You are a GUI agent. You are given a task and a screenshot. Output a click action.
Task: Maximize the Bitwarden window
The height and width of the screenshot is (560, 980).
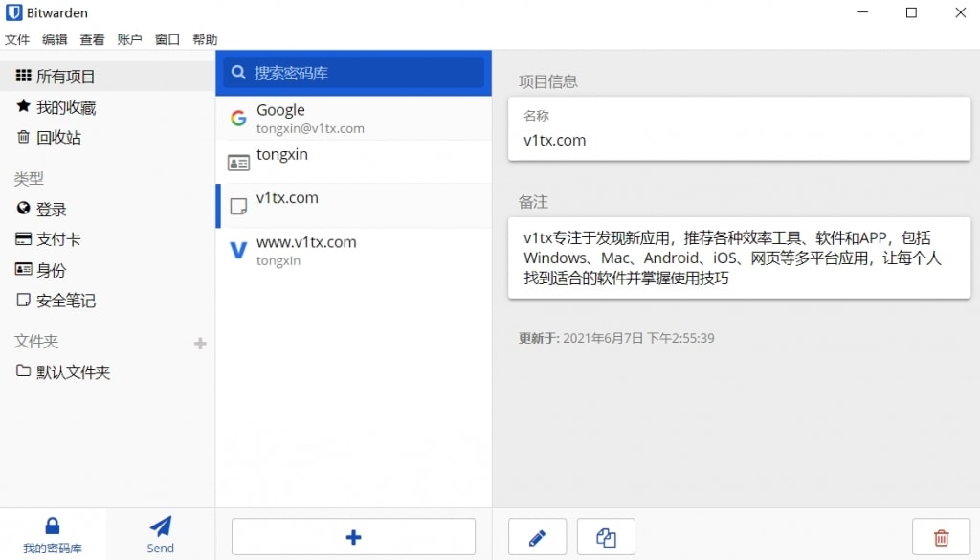[x=912, y=12]
